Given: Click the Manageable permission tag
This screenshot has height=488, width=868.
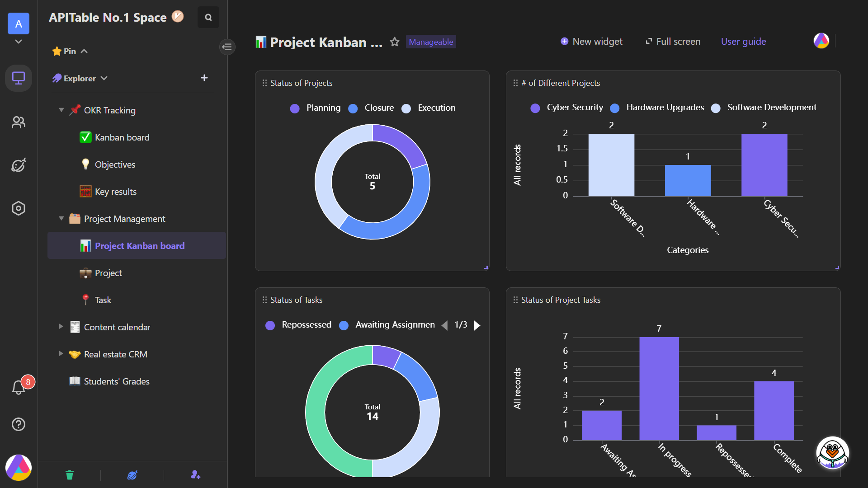Looking at the screenshot, I should click(431, 42).
